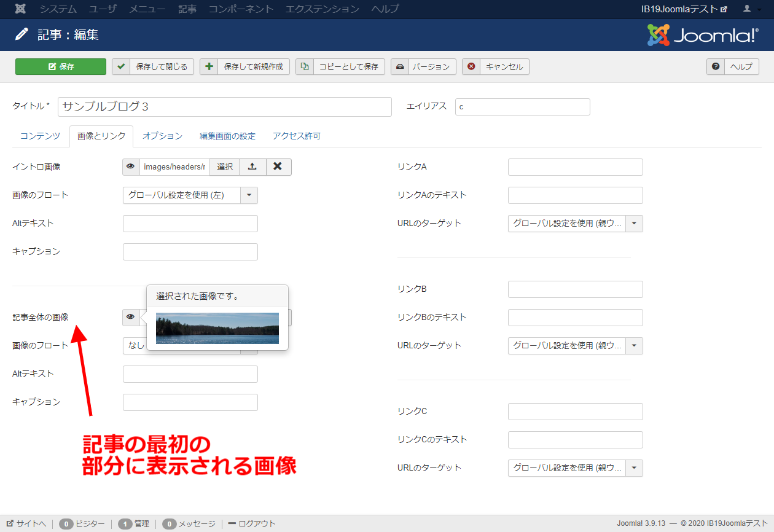The height and width of the screenshot is (532, 774).
Task: Click Save as Copy (コピーとして保存) button
Action: pos(340,67)
